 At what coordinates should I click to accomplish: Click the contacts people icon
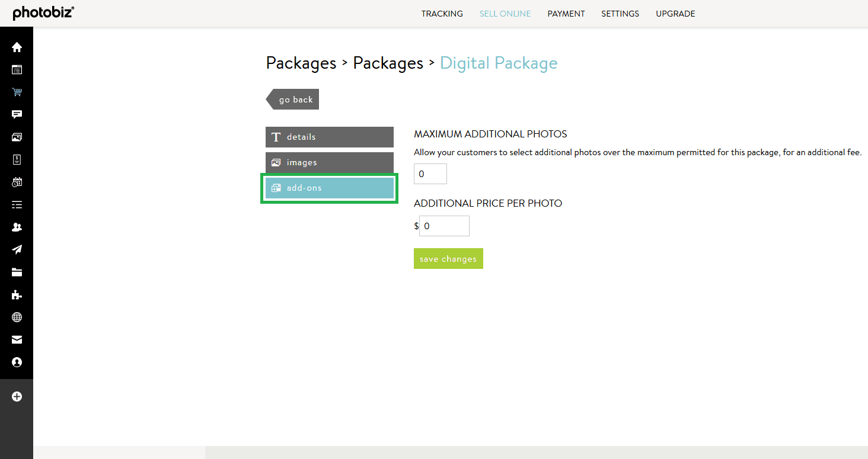[17, 227]
